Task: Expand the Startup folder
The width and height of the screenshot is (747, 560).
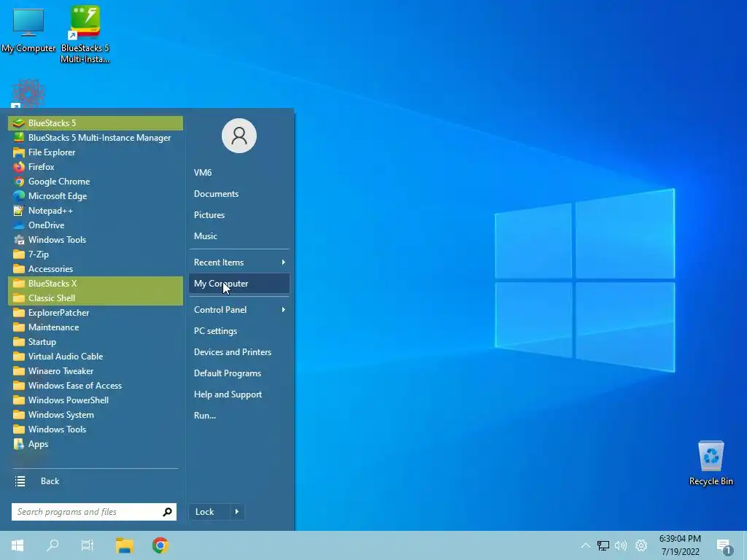Action: (96, 342)
